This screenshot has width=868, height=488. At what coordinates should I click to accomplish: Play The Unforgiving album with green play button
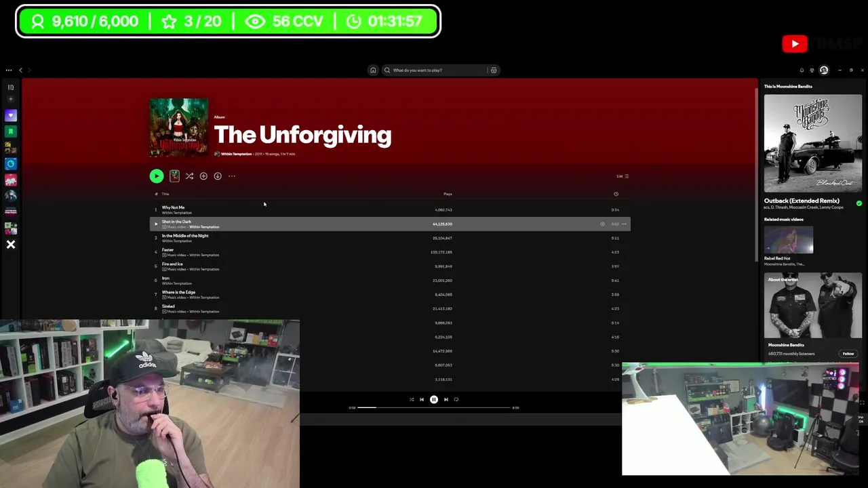click(157, 176)
